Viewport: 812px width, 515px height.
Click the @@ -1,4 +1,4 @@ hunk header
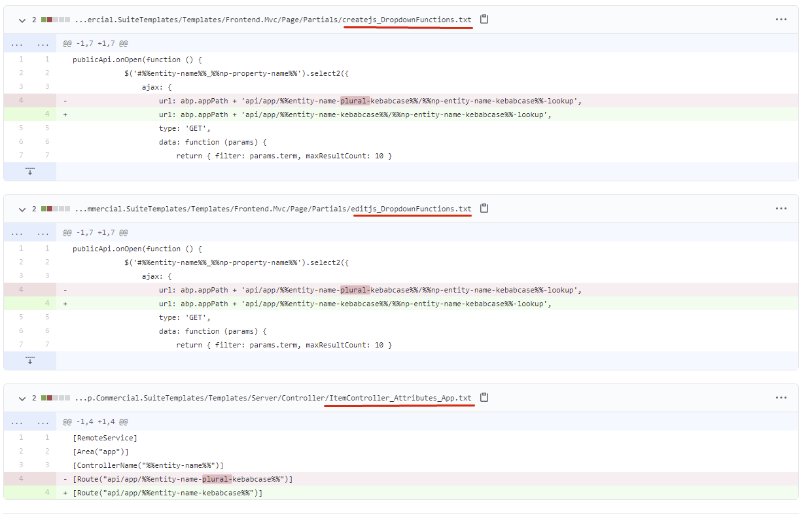click(96, 422)
